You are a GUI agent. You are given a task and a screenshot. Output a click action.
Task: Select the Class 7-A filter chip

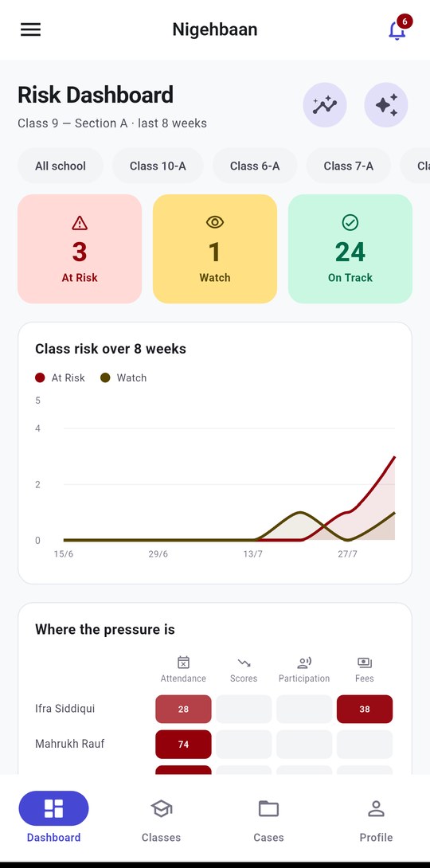click(349, 166)
